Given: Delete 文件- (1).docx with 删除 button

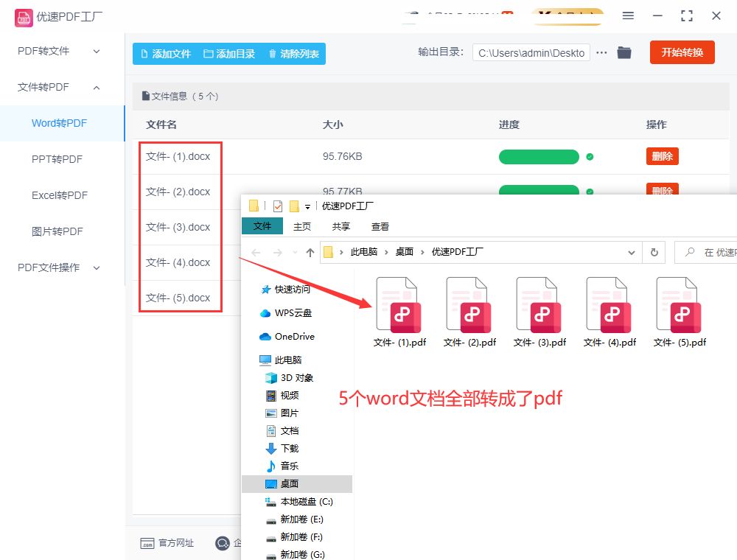Looking at the screenshot, I should [663, 156].
